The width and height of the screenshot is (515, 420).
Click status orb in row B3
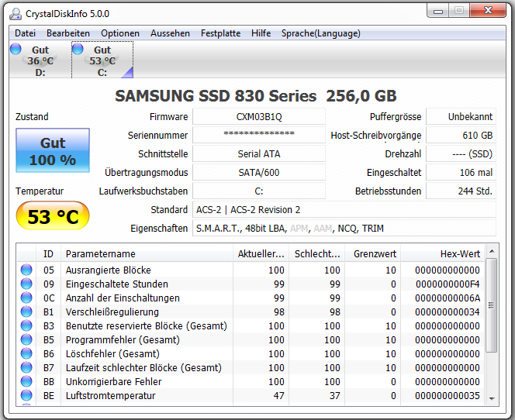pyautogui.click(x=26, y=325)
